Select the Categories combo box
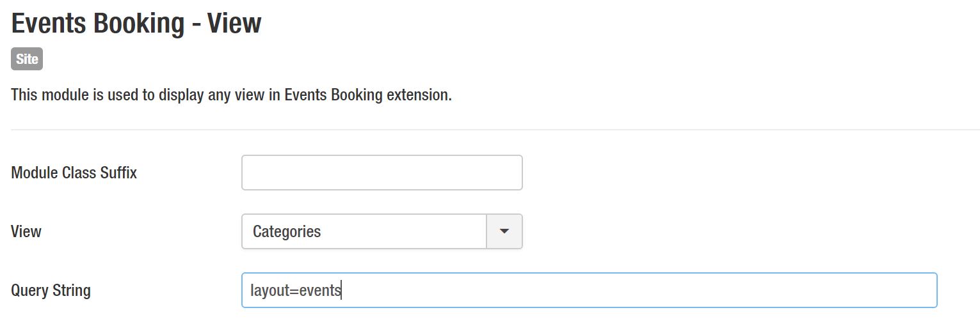This screenshot has height=333, width=980. pyautogui.click(x=364, y=231)
